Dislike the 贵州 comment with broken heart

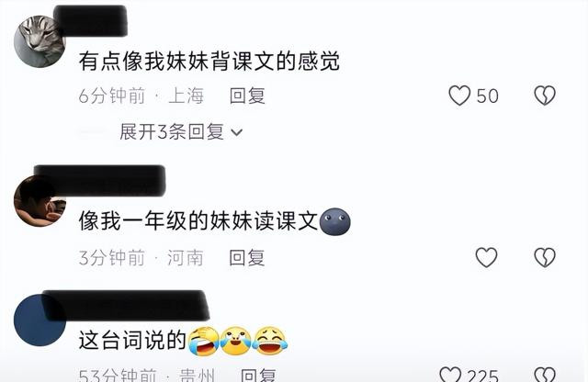pos(545,375)
